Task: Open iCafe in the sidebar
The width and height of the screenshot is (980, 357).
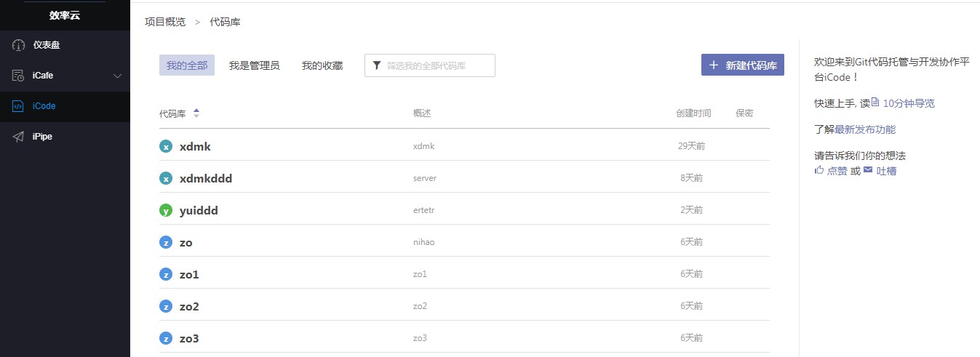Action: click(x=65, y=76)
